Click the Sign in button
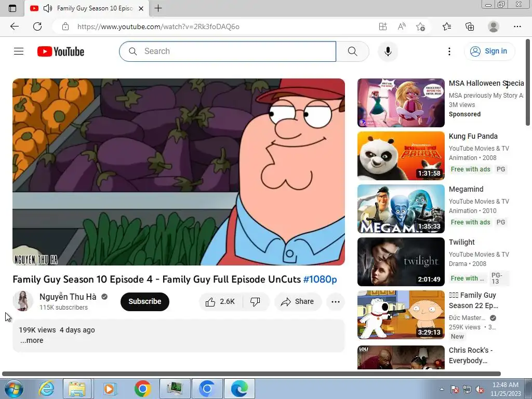 coord(489,51)
